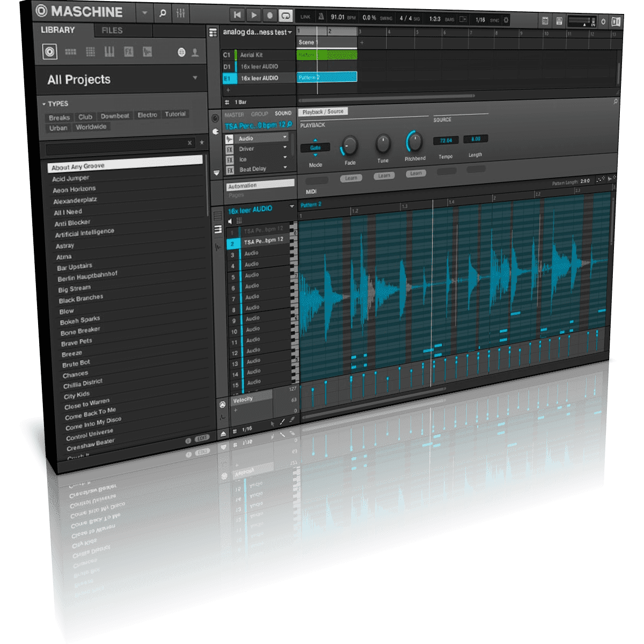Click the follow playhead icon
The height and width of the screenshot is (644, 644).
463,19
